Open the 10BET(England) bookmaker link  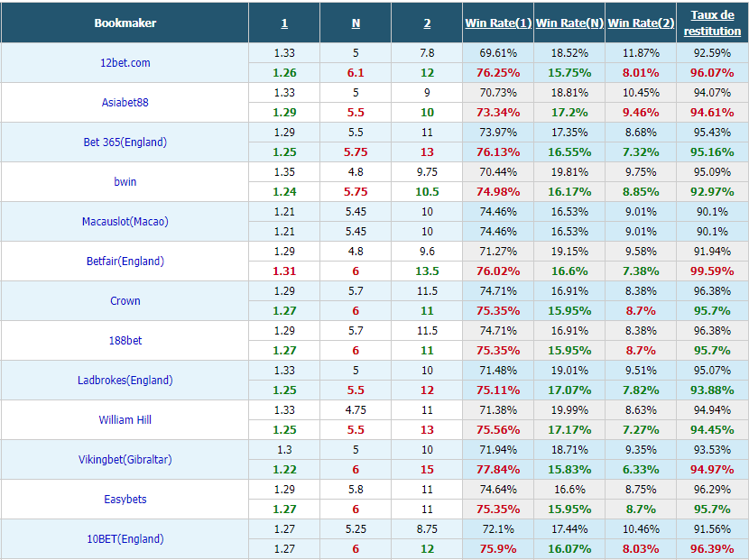[x=125, y=538]
